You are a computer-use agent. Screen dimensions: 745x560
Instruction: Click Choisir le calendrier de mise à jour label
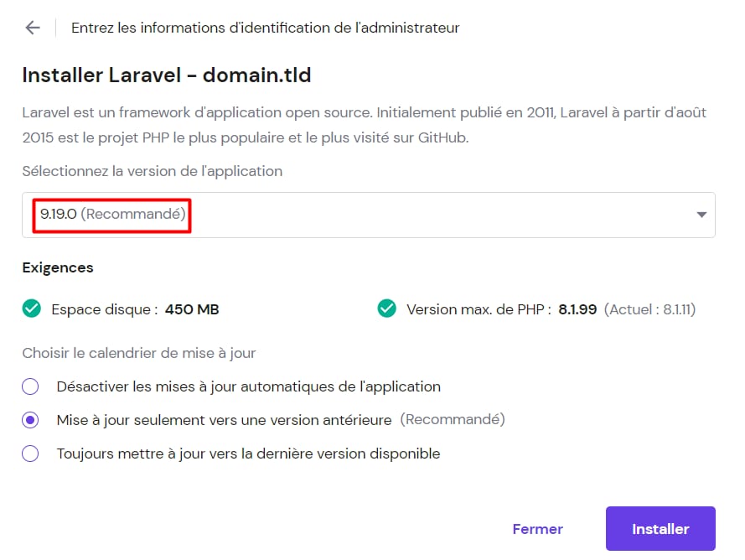pyautogui.click(x=139, y=353)
